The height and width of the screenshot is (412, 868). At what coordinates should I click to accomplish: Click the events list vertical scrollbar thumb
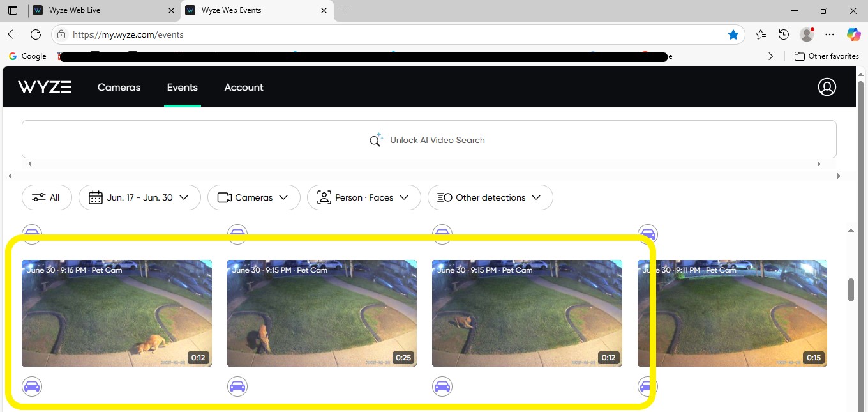(851, 289)
